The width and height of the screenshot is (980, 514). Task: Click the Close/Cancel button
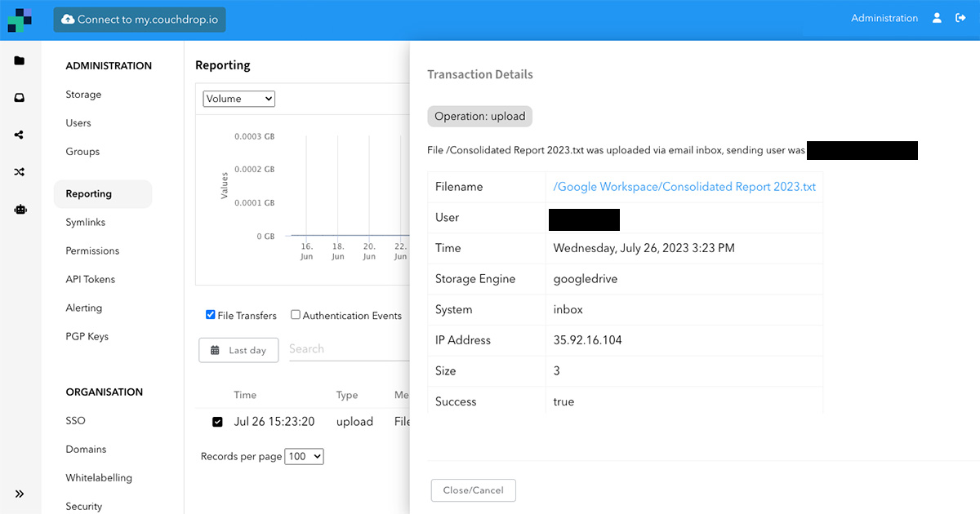[x=473, y=490]
